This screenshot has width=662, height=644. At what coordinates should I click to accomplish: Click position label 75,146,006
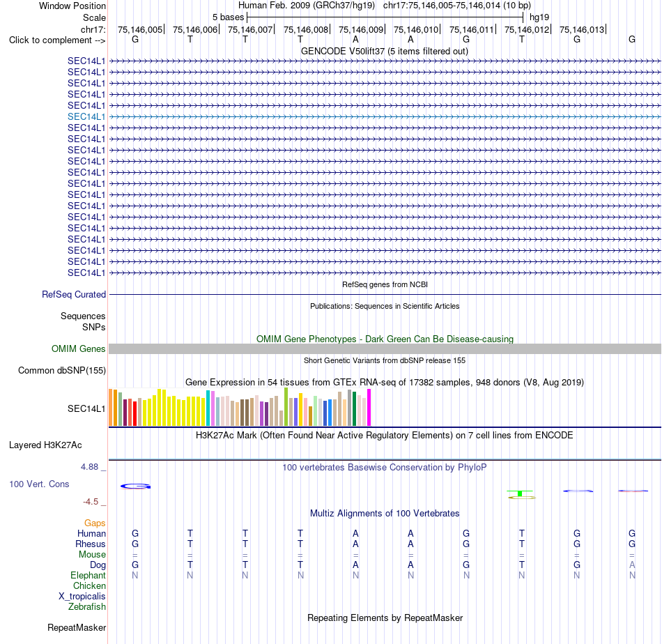[x=195, y=29]
